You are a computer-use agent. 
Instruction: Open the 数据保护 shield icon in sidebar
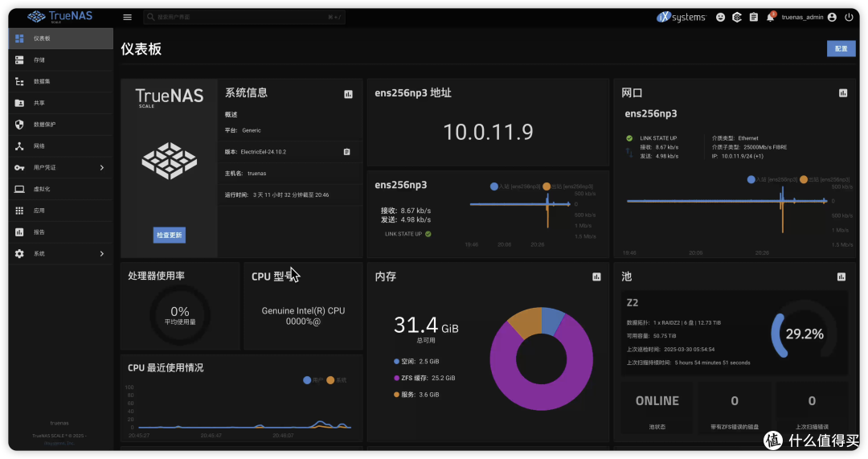[x=19, y=125]
